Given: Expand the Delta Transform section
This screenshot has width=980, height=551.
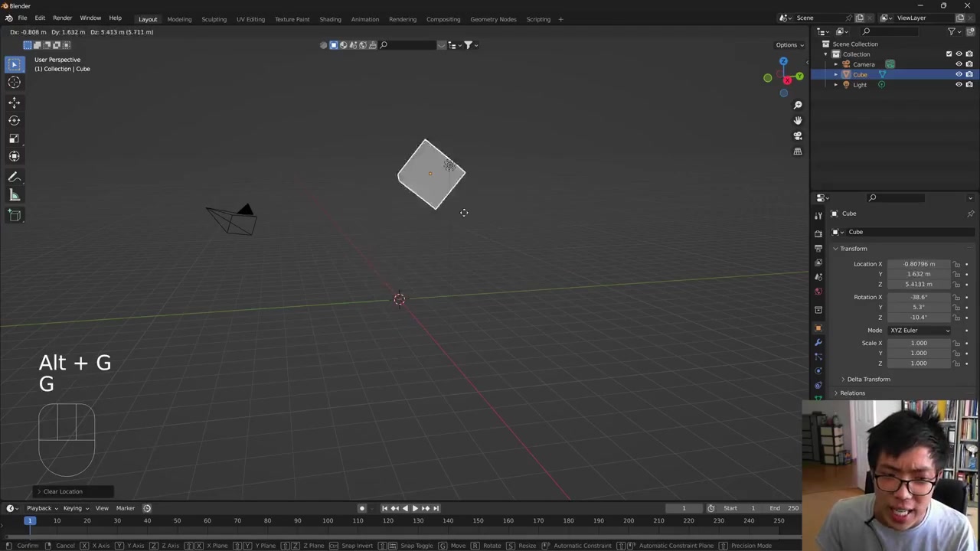Looking at the screenshot, I should pyautogui.click(x=868, y=380).
